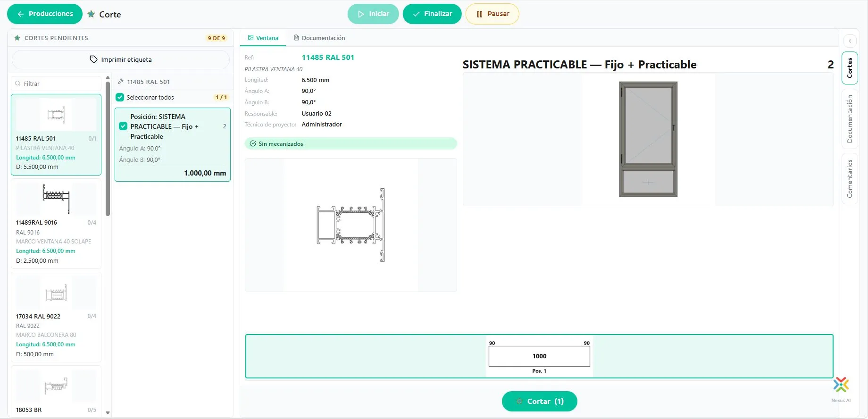This screenshot has height=419, width=868.
Task: Open the Nexus AI assistant icon
Action: click(841, 385)
